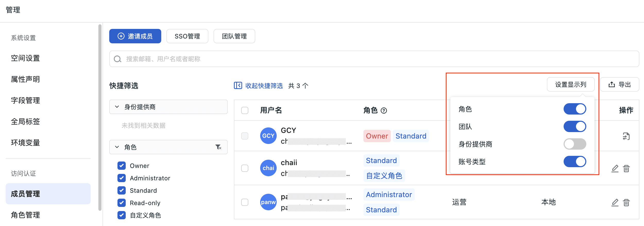The image size is (644, 226).
Task: Toggle the 账号类型 column switch
Action: tap(575, 162)
